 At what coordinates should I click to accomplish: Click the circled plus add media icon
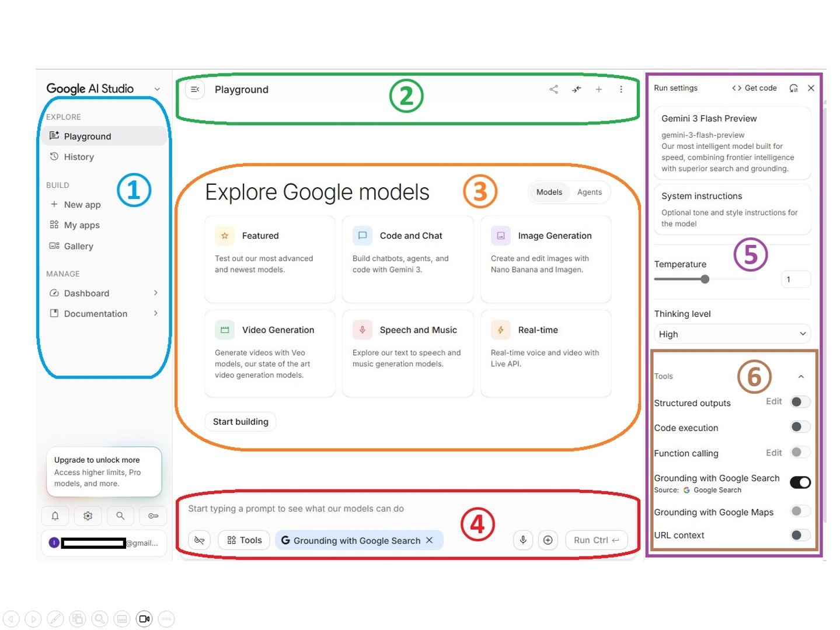tap(548, 540)
